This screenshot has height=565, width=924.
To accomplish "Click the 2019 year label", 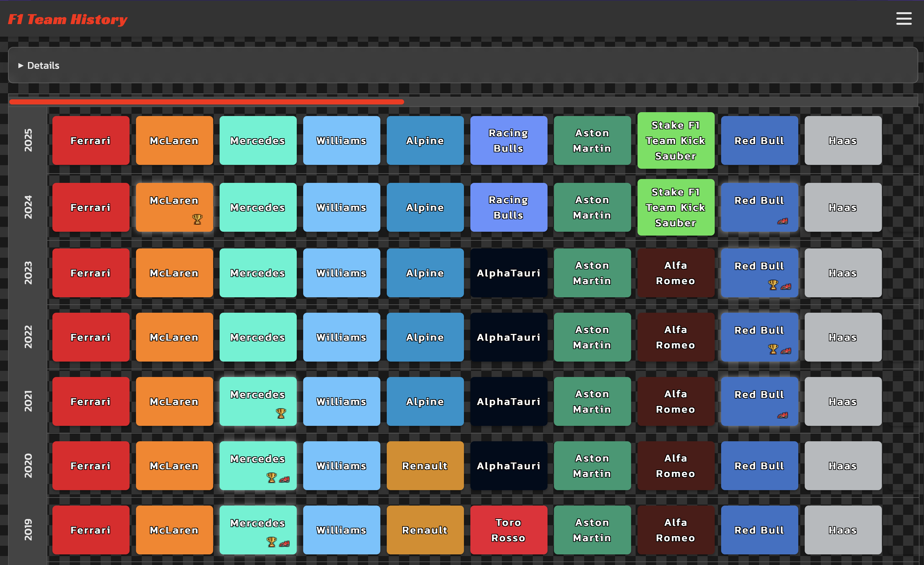I will click(28, 530).
